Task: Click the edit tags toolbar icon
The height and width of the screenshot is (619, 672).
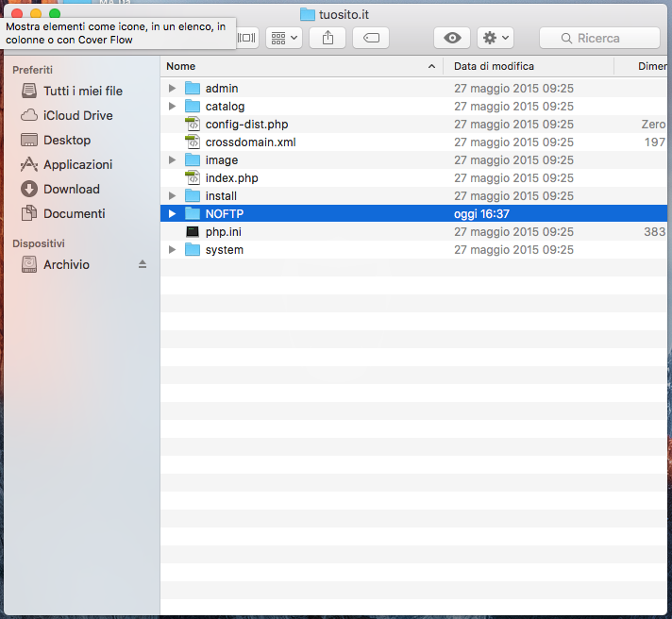Action: (x=371, y=38)
